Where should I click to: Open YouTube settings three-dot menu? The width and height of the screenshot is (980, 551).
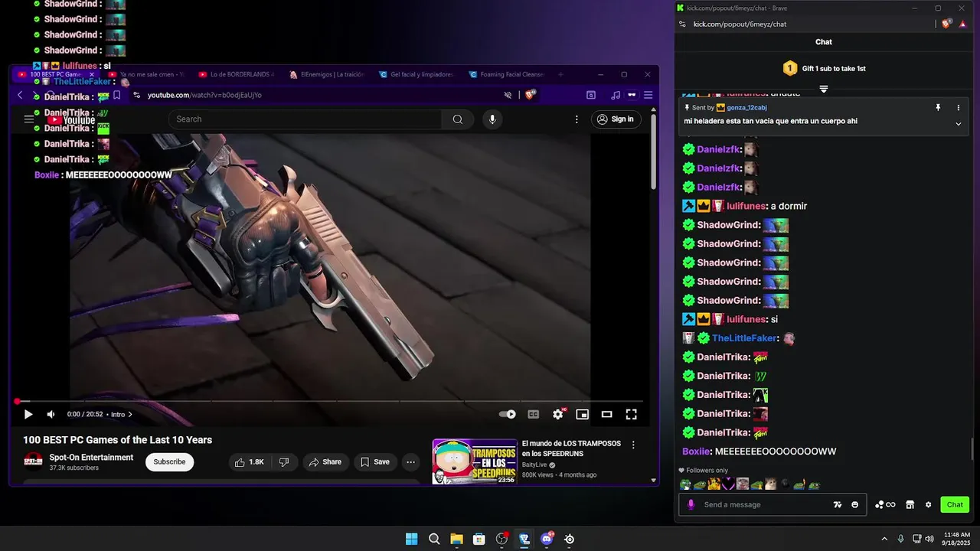click(x=577, y=119)
